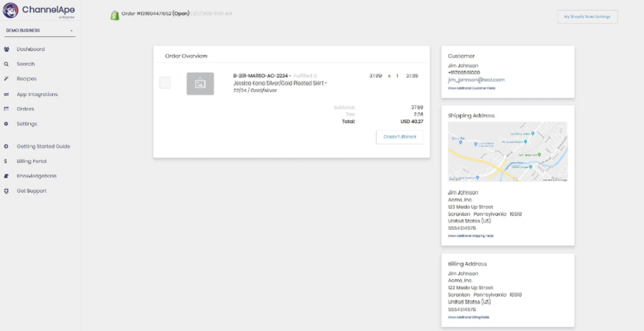This screenshot has width=644, height=331.
Task: Click the Total USD 40.27 value
Action: point(412,122)
